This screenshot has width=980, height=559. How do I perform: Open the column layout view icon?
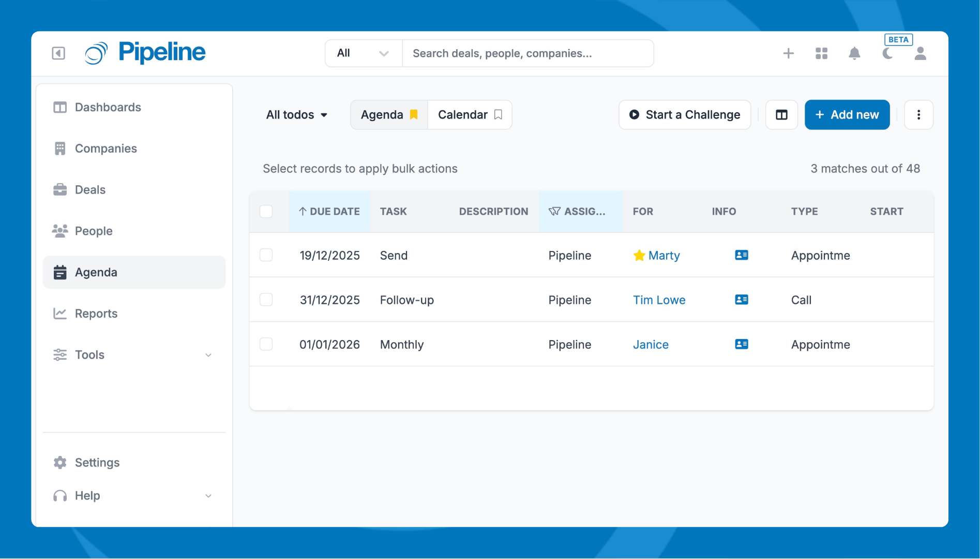point(781,115)
